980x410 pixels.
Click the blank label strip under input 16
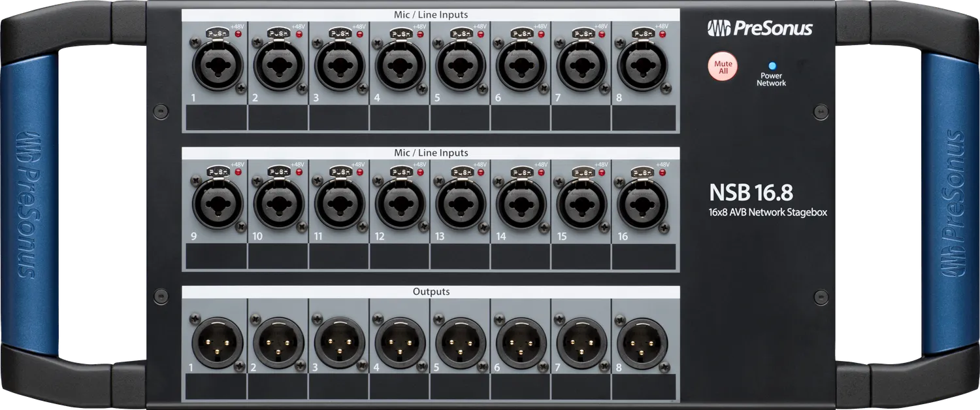pyautogui.click(x=644, y=256)
